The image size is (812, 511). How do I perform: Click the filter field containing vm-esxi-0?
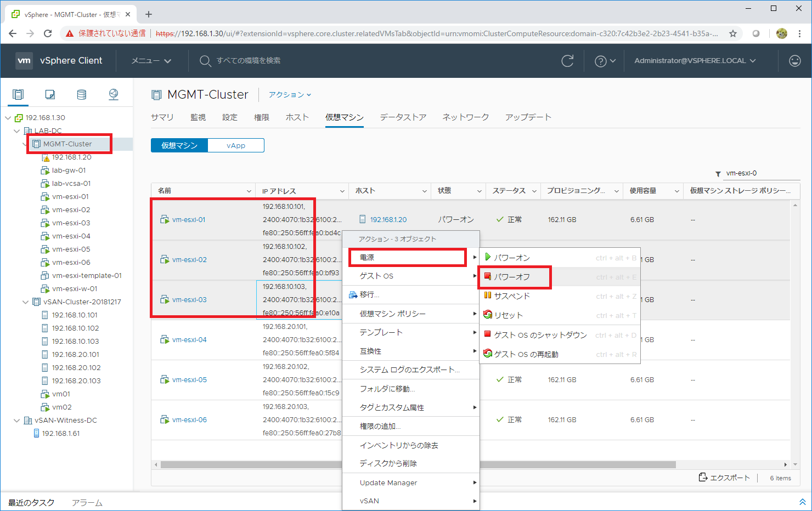pyautogui.click(x=762, y=173)
